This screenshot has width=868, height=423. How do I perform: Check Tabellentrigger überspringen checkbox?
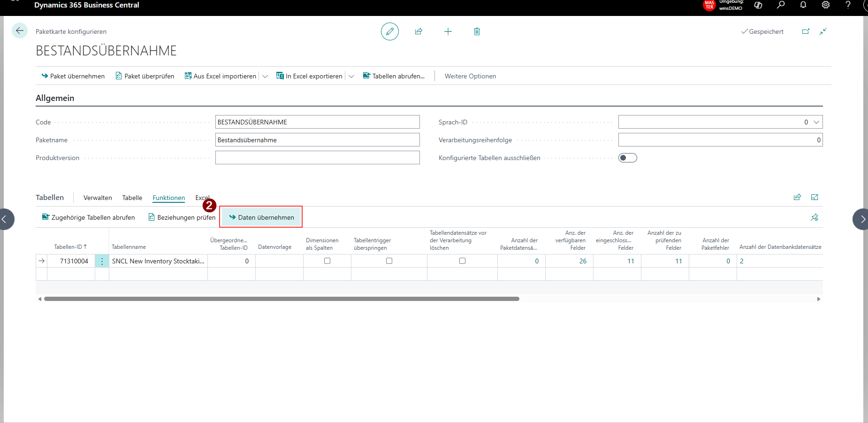point(389,261)
